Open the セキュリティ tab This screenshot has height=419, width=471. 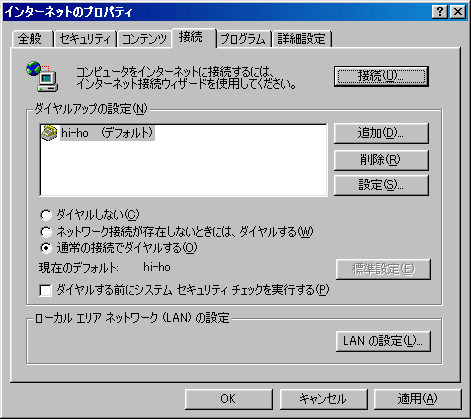coord(85,39)
